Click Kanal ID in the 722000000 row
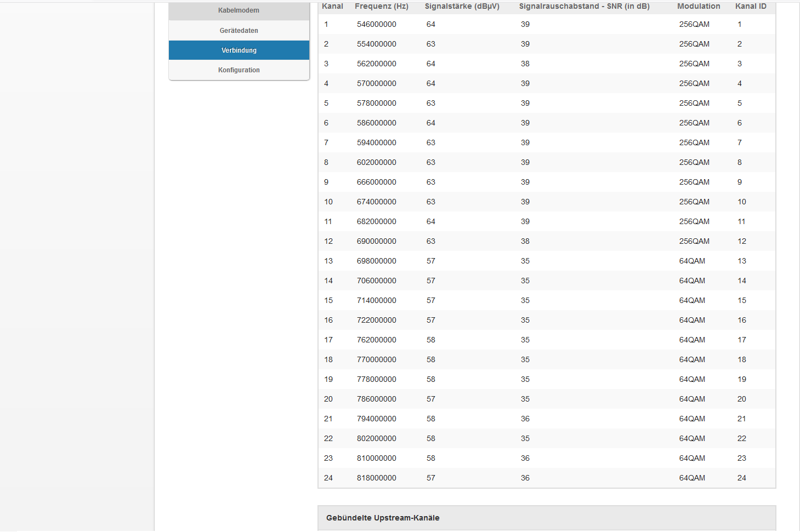Viewport: 800px width, 532px height. tap(742, 320)
